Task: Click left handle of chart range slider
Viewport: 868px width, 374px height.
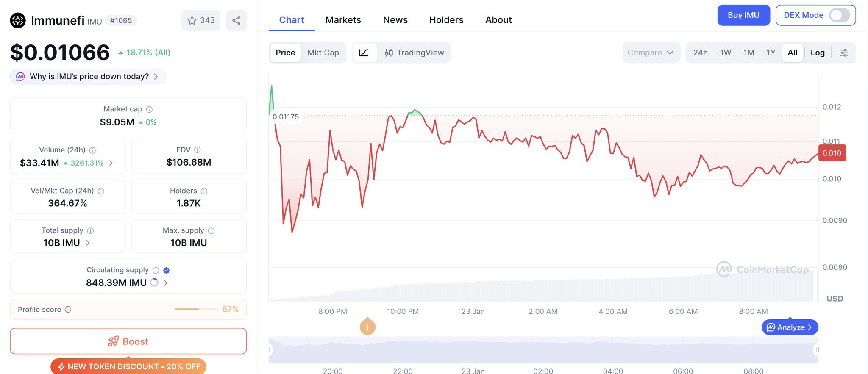Action: tap(268, 350)
